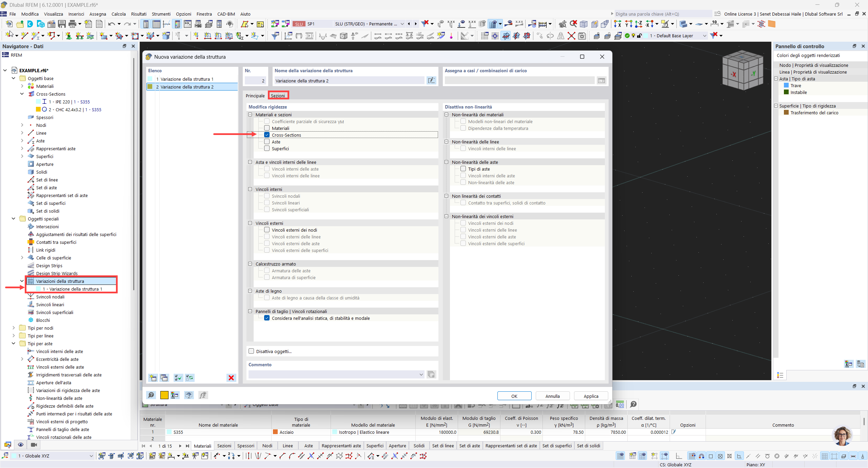Enable the Materiali checkbox under Modifica rigidezze
This screenshot has width=868, height=468.
point(267,128)
